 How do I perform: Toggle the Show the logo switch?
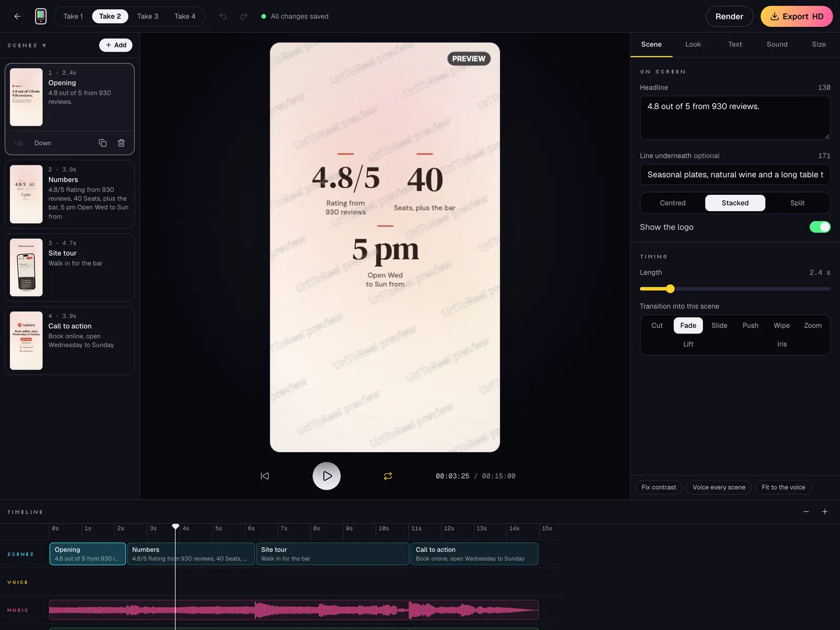[x=820, y=227]
